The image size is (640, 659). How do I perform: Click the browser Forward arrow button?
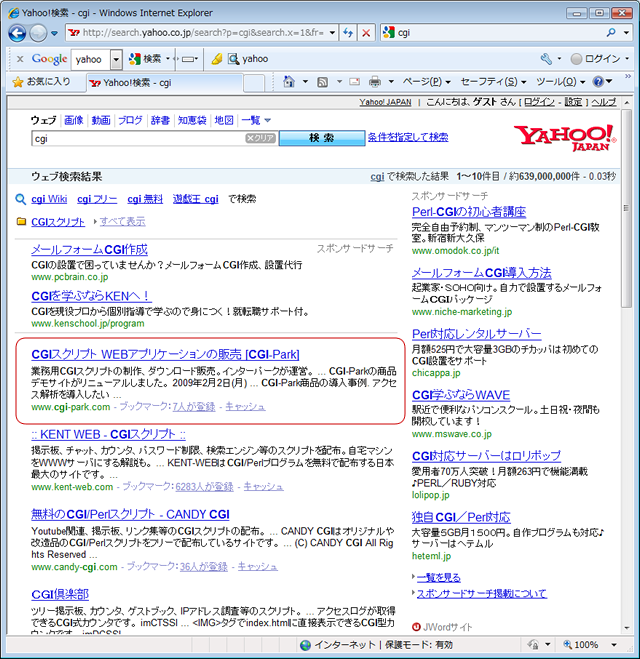pos(38,33)
